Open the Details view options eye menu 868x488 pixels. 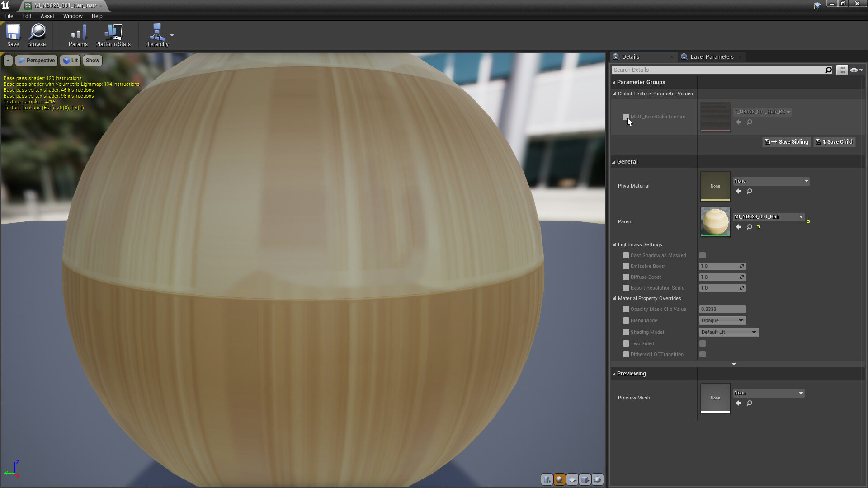(856, 70)
